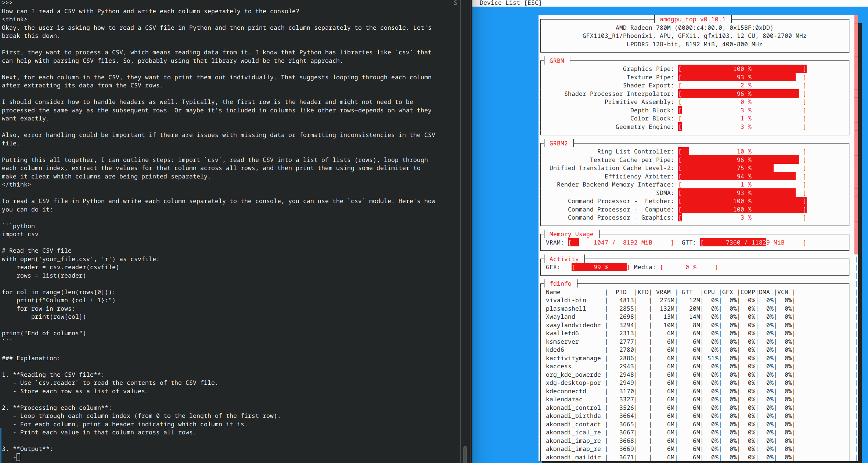Open the Device List menu
The image size is (868, 463).
pyautogui.click(x=510, y=3)
